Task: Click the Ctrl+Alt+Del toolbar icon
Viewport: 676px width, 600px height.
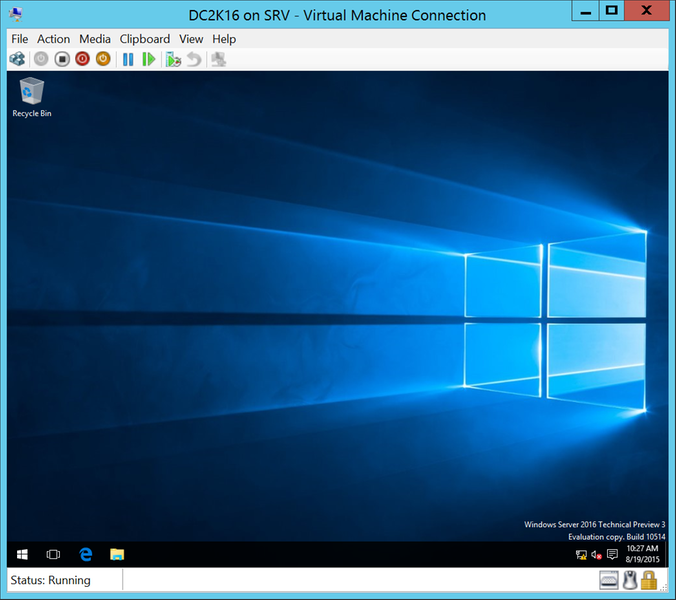Action: [x=17, y=59]
